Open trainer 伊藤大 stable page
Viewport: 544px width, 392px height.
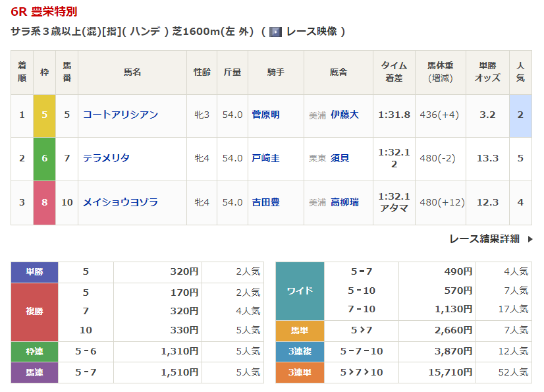pyautogui.click(x=344, y=115)
